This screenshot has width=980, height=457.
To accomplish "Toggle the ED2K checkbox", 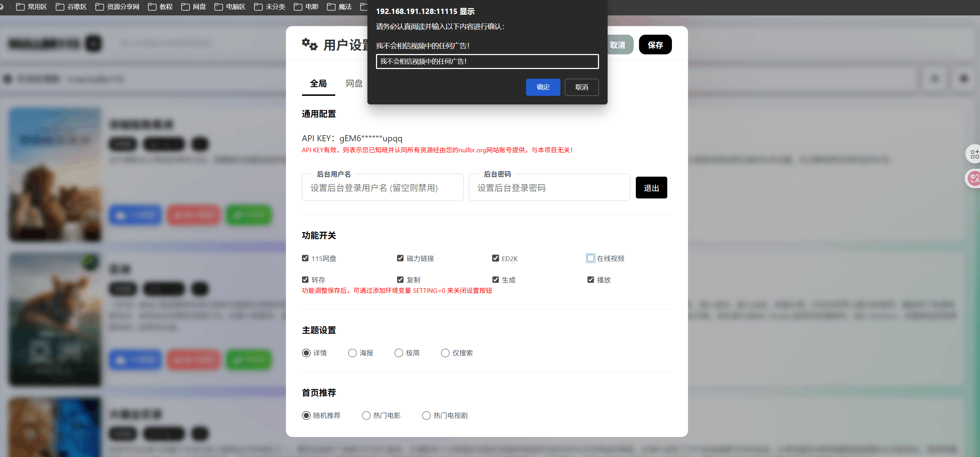I will tap(495, 259).
